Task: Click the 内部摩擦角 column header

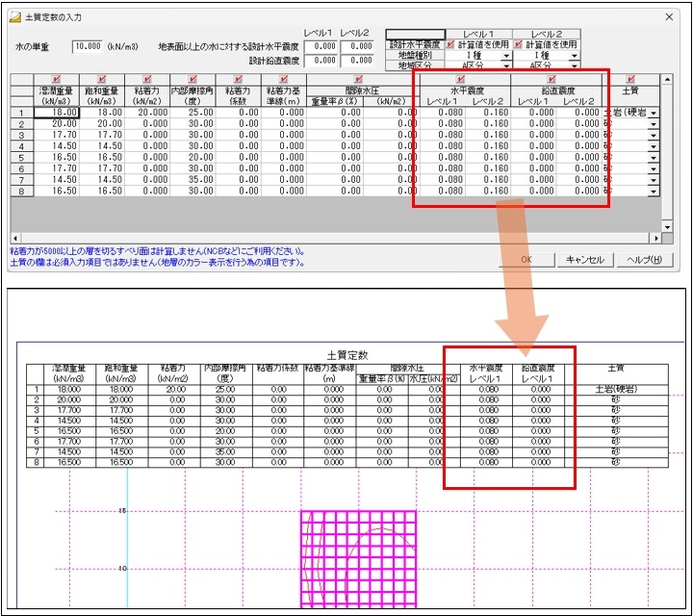Action: (x=192, y=96)
